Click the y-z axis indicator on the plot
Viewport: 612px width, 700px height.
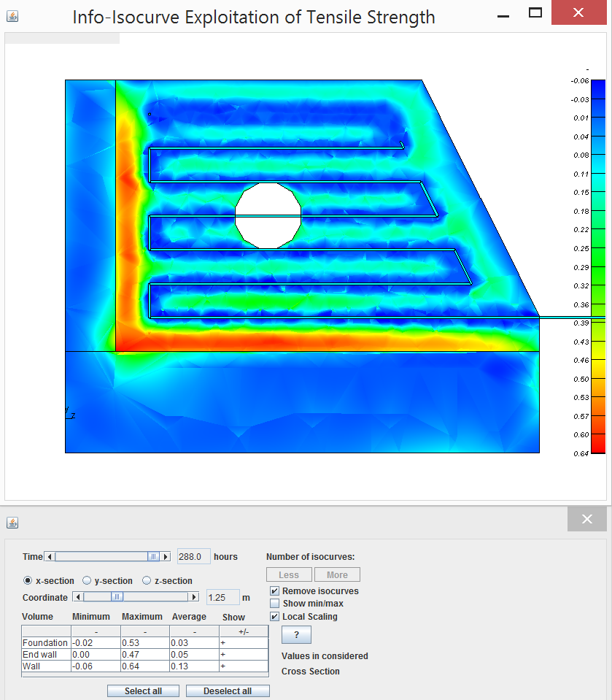(70, 413)
